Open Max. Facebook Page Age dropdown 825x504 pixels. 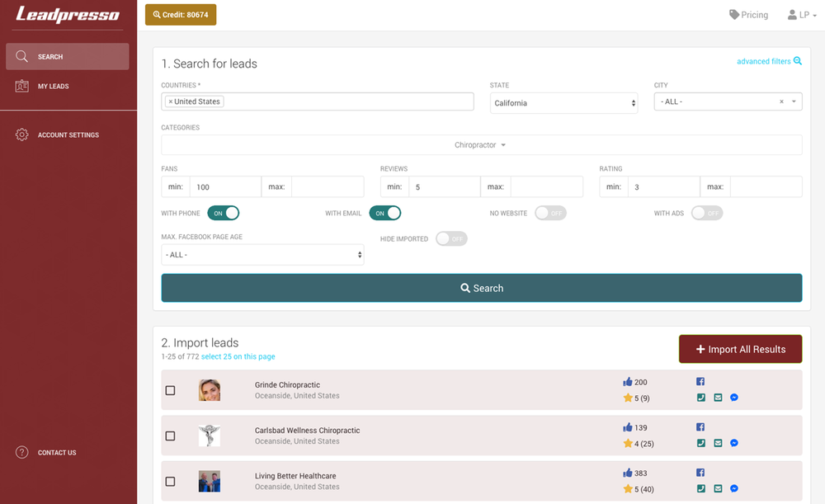coord(262,255)
